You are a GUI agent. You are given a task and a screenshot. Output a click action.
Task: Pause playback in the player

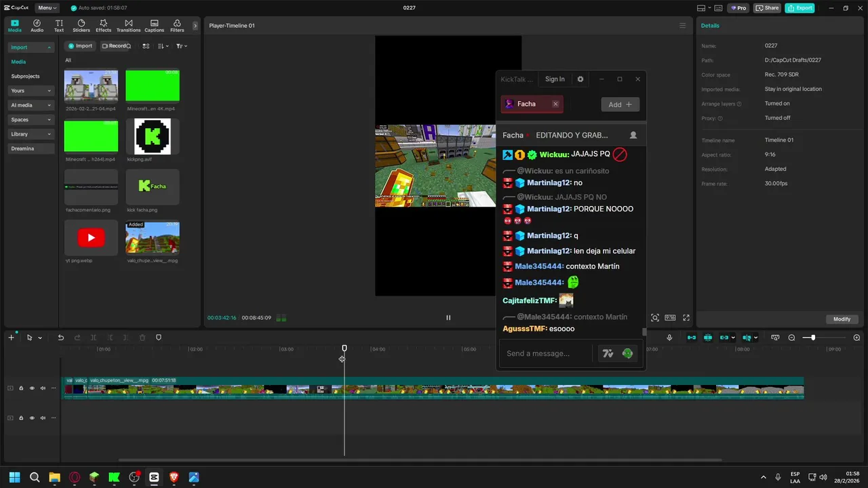pos(448,317)
